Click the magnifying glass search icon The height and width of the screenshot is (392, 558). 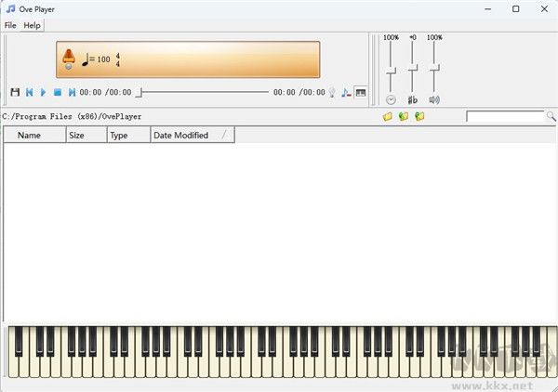(551, 116)
